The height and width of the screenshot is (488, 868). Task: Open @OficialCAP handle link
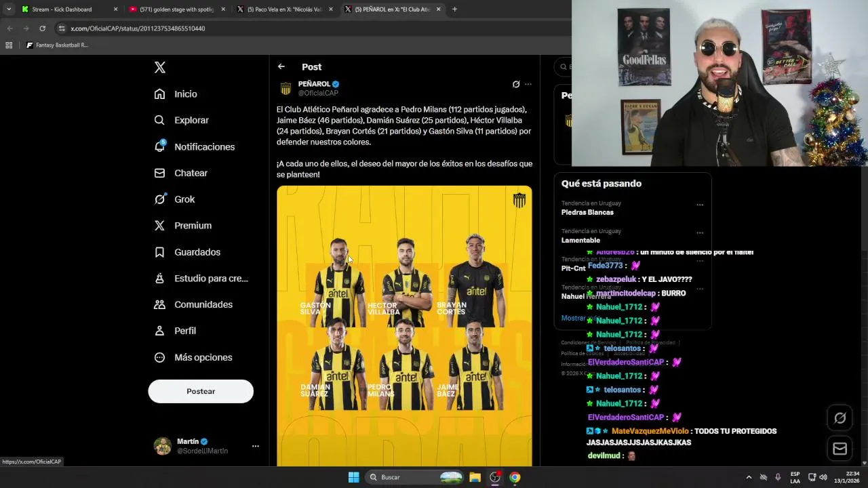pos(318,93)
